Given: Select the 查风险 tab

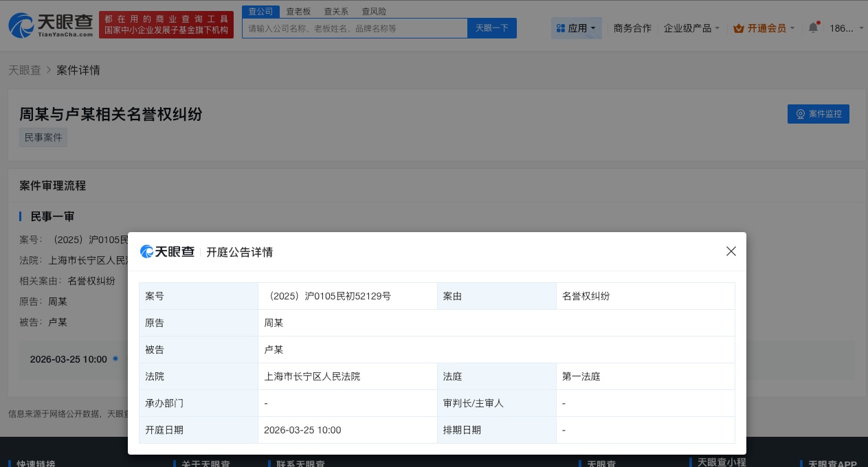Looking at the screenshot, I should click(x=374, y=12).
